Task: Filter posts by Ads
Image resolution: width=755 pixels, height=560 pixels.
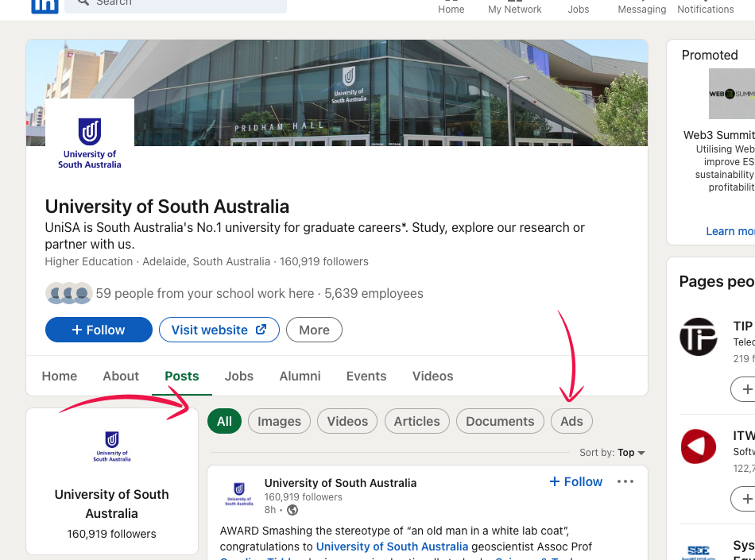Action: click(571, 421)
